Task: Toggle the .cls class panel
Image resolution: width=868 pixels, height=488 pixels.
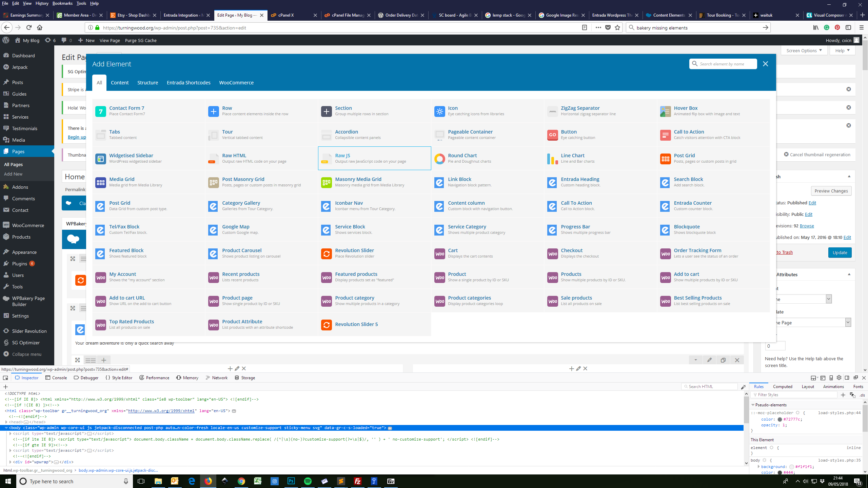Action: tap(862, 395)
